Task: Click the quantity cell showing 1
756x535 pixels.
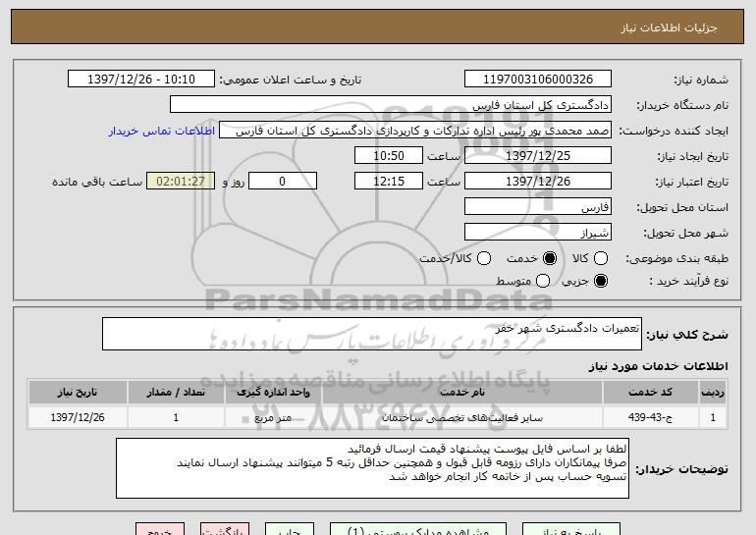Action: coord(176,417)
